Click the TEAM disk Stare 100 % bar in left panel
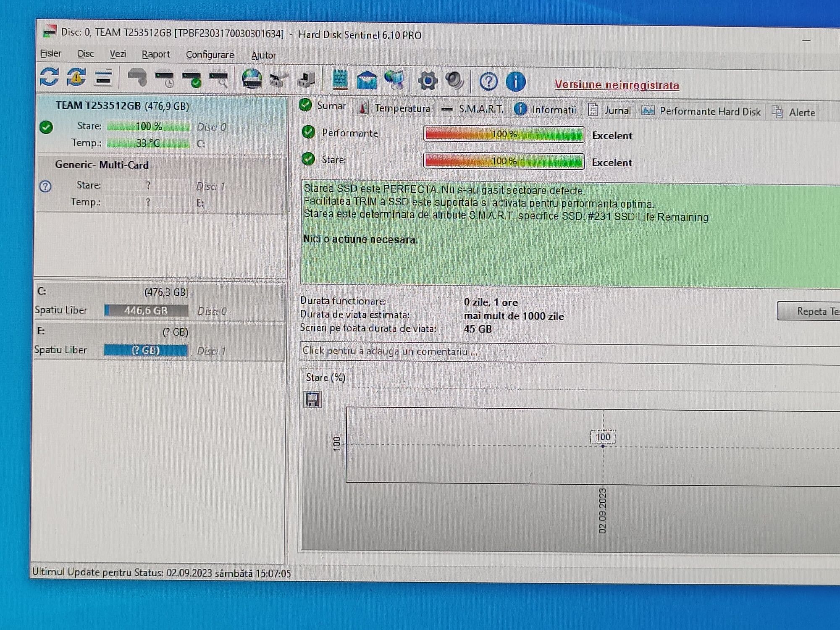 pyautogui.click(x=148, y=126)
